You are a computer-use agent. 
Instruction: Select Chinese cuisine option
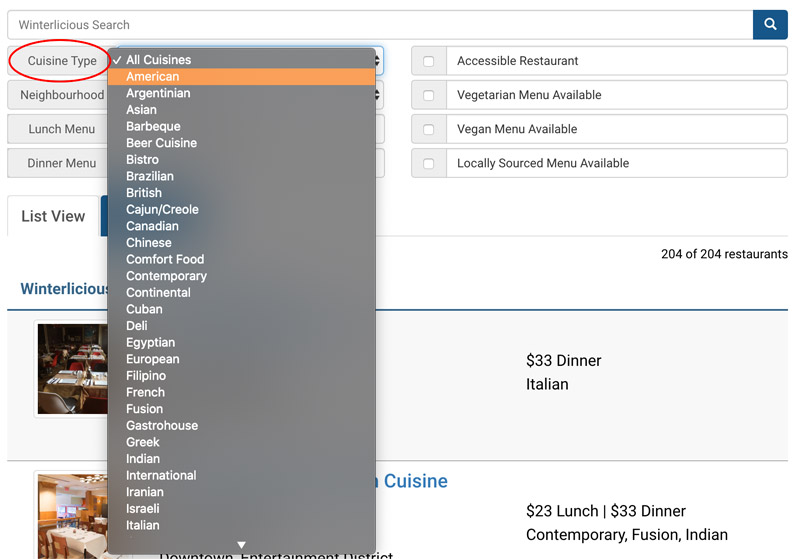click(242, 243)
